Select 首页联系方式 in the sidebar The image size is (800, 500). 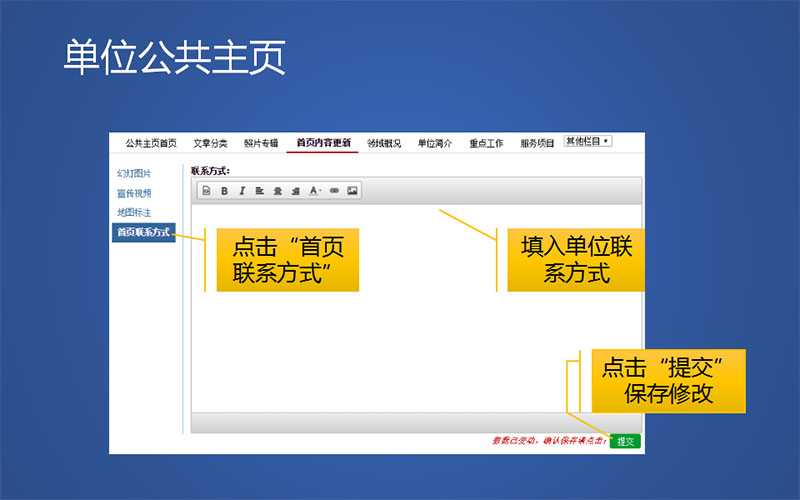tap(143, 233)
